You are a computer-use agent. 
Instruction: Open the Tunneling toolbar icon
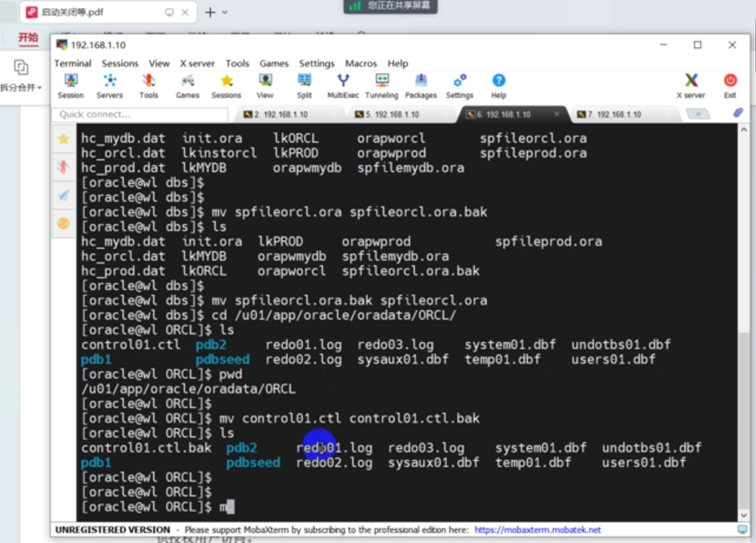(382, 86)
